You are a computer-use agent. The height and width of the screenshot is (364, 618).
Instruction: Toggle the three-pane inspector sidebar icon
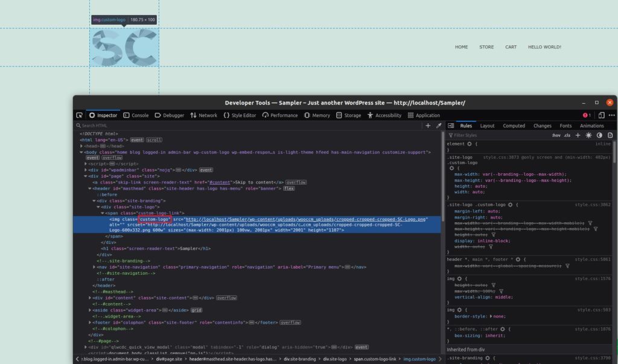tap(451, 126)
